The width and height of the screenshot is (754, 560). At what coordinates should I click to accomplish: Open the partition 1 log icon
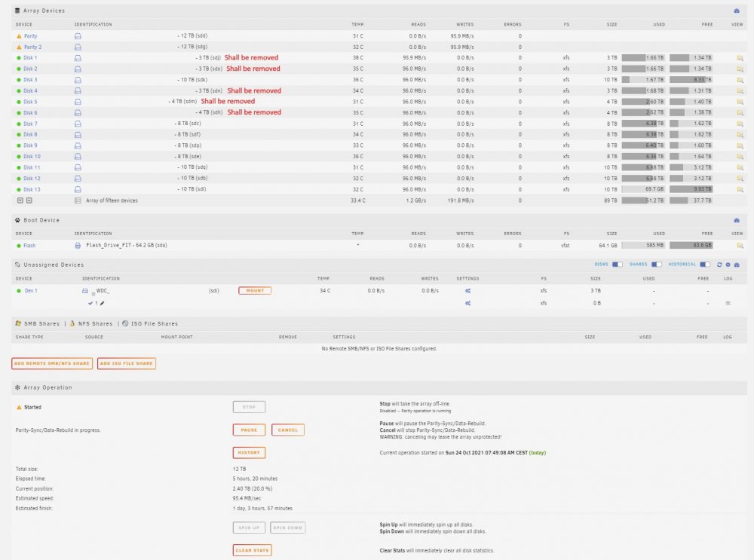pos(728,303)
